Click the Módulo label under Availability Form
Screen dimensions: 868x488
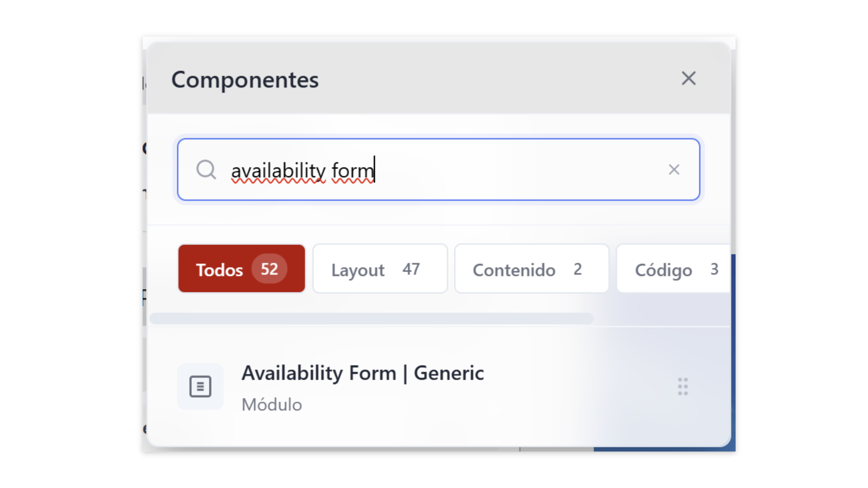(272, 404)
